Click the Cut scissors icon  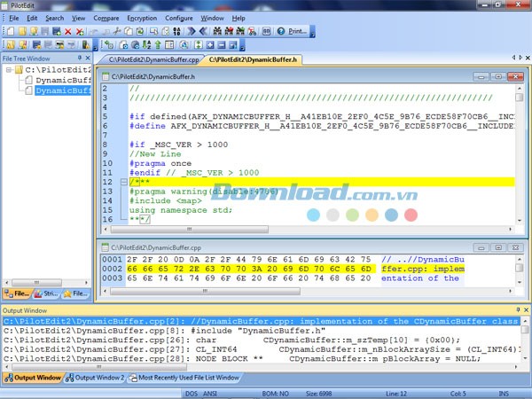(116, 31)
